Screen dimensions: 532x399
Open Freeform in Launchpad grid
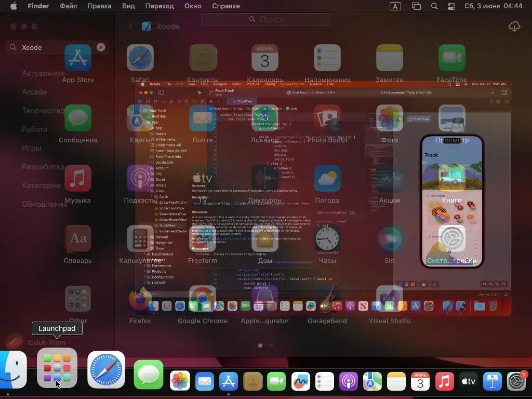click(x=203, y=238)
